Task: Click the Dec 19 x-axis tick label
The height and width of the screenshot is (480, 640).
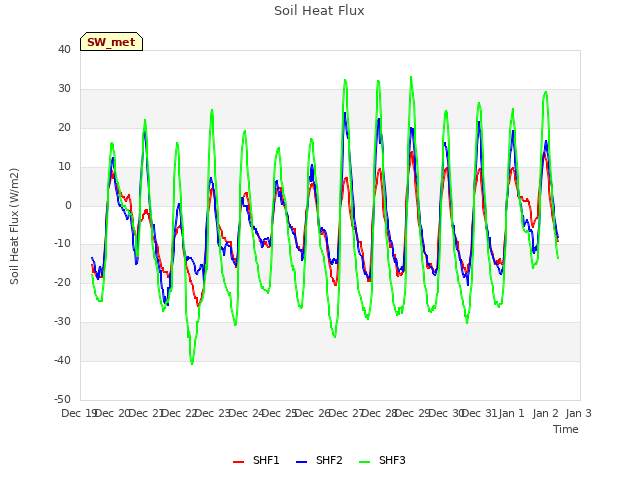Action: tap(79, 413)
